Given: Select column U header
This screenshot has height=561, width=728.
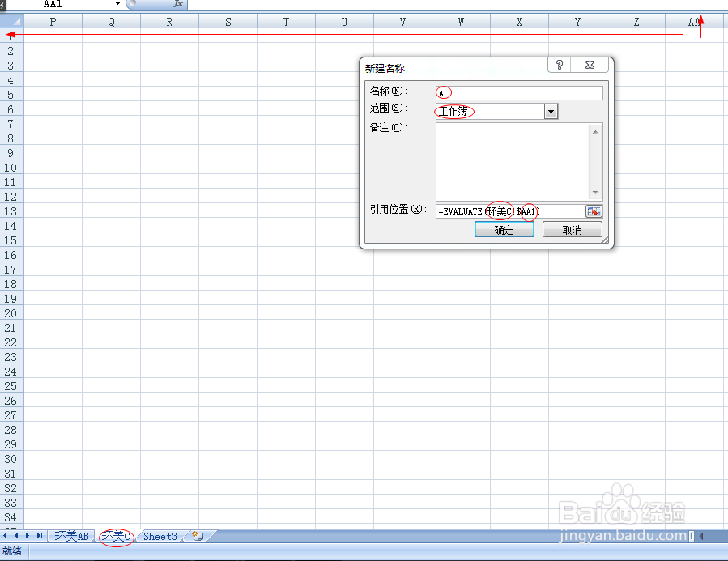Looking at the screenshot, I should [344, 22].
